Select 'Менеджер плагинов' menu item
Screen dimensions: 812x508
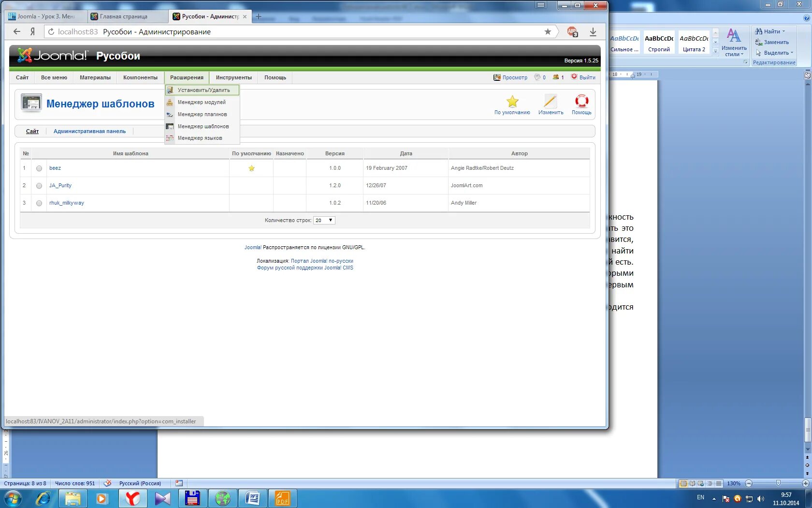[202, 114]
